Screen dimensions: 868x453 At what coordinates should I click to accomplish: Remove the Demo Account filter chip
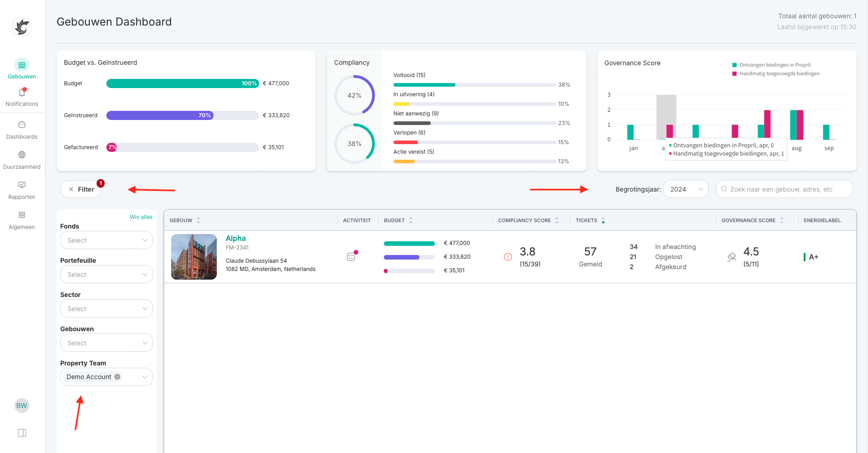(x=117, y=377)
